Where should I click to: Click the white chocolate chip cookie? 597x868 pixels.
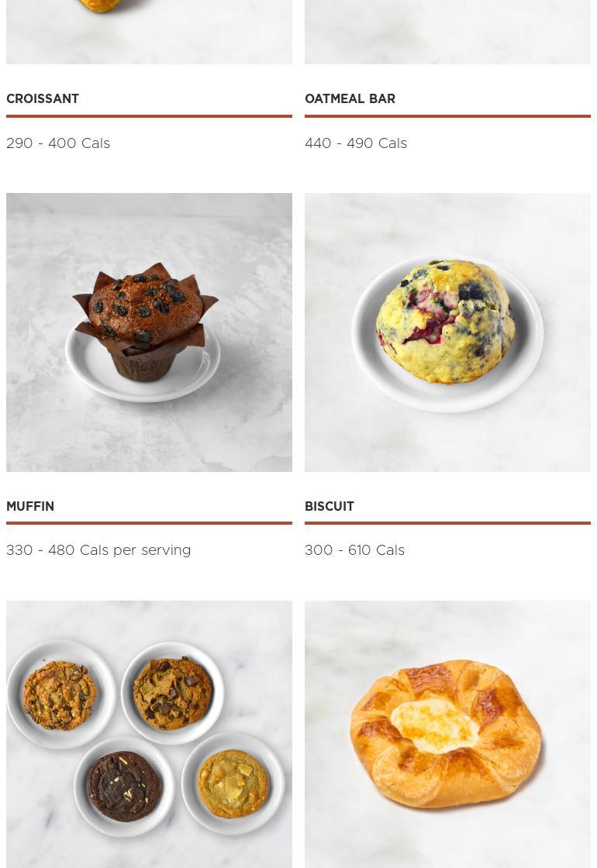point(233,784)
